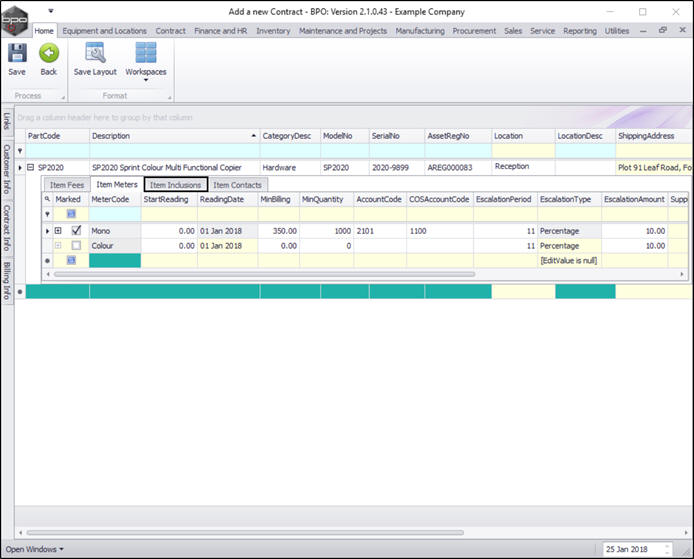
Task: Click the BPO application logo
Action: (15, 20)
